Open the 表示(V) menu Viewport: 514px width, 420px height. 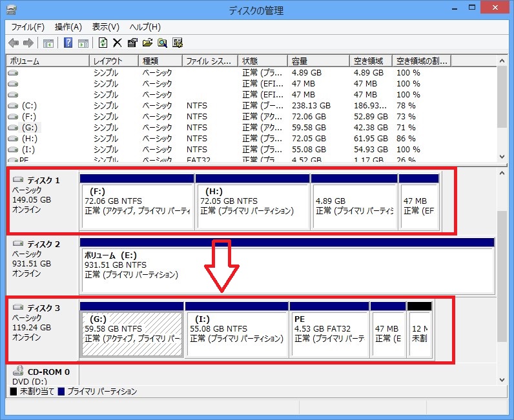click(x=105, y=27)
